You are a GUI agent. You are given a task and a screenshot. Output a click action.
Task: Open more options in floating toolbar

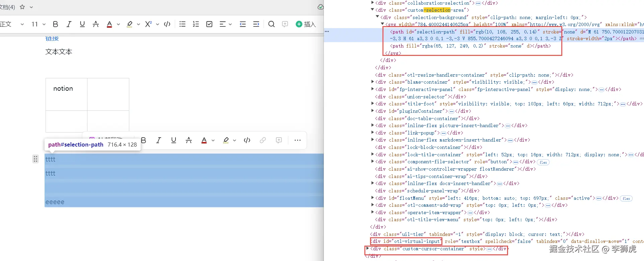pos(297,140)
